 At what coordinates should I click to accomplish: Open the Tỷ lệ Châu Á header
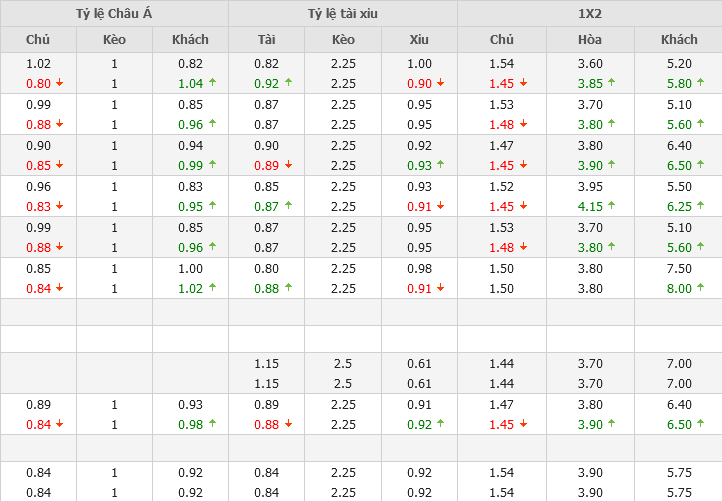[x=114, y=13]
